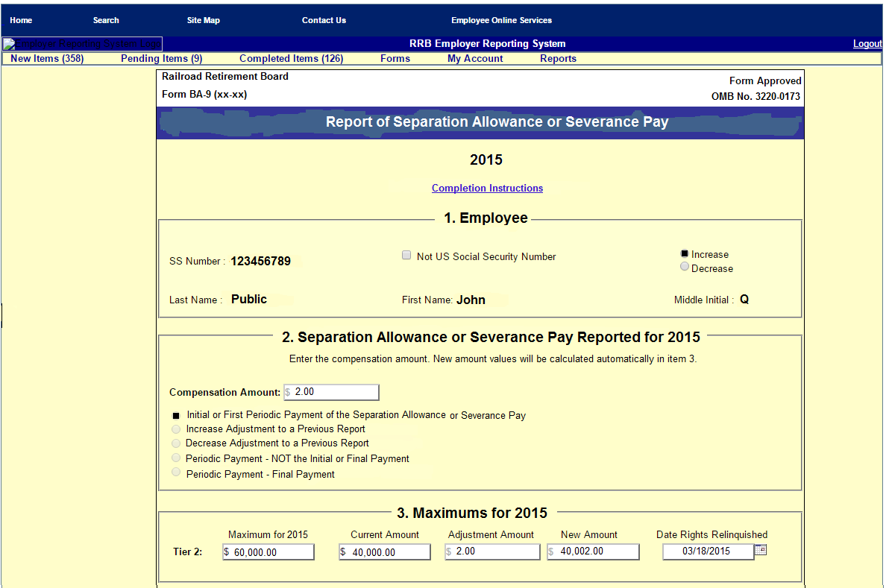Open the Completed Items (126) menu

click(291, 58)
